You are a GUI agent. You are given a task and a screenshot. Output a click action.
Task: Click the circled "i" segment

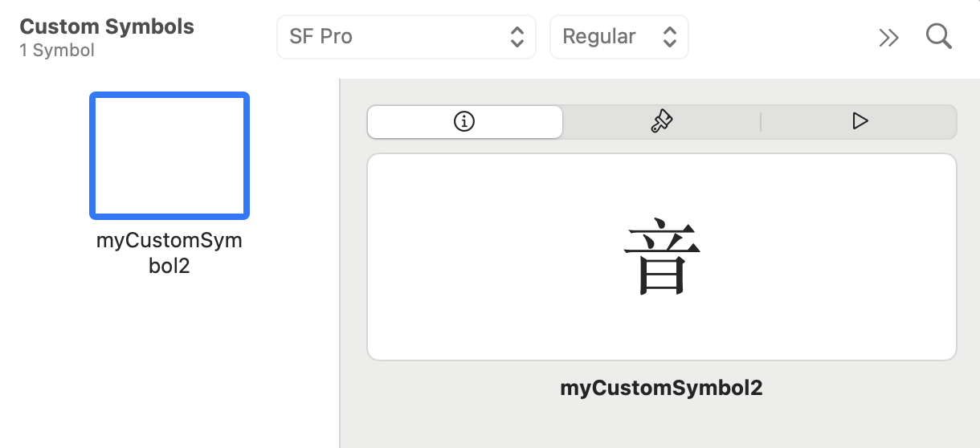464,122
